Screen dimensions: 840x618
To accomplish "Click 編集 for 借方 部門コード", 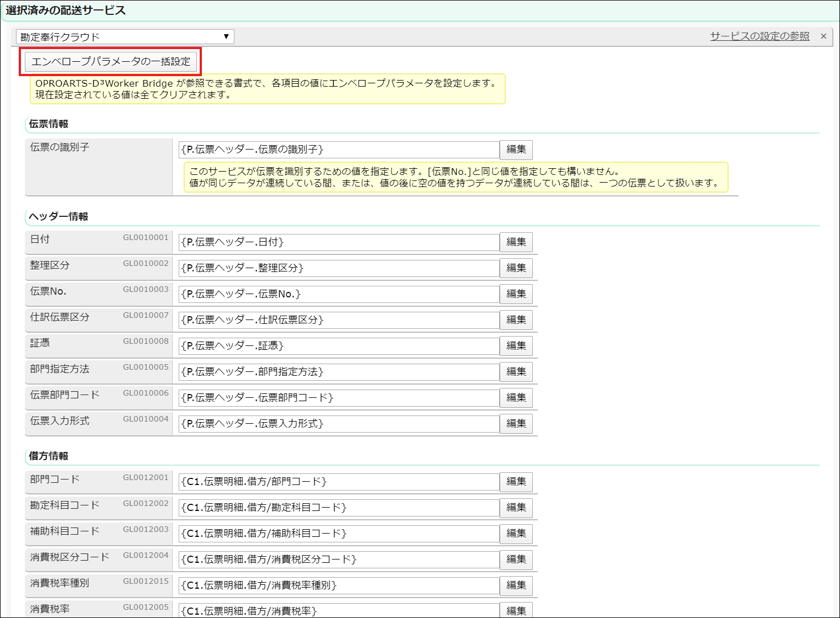I will click(516, 482).
